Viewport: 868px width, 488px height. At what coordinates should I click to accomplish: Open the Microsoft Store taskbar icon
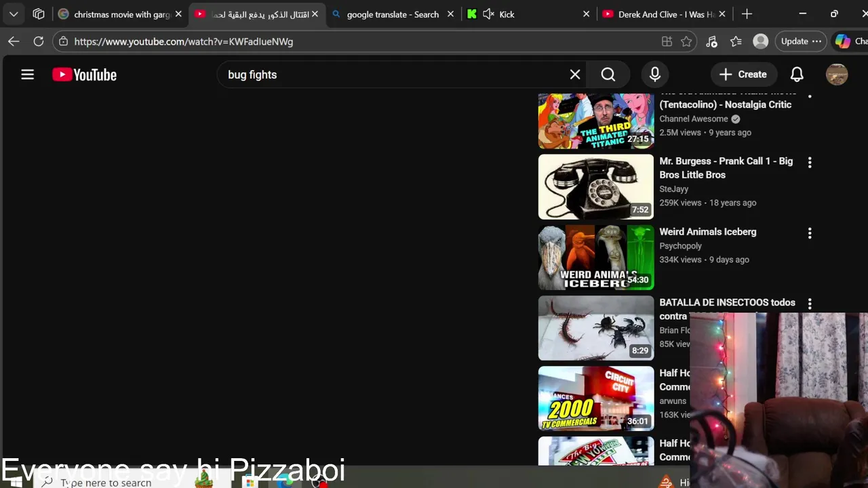[x=250, y=483]
